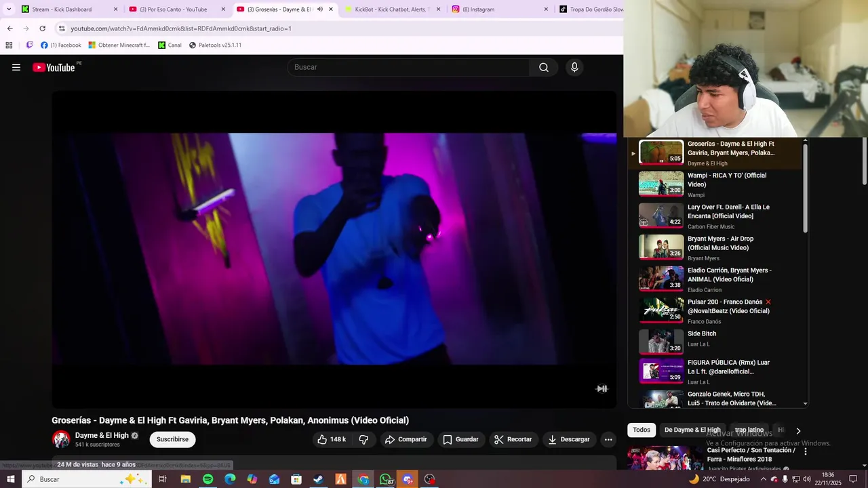Viewport: 868px width, 488px height.
Task: Open the Twitch bookmark icon
Action: pos(30,45)
